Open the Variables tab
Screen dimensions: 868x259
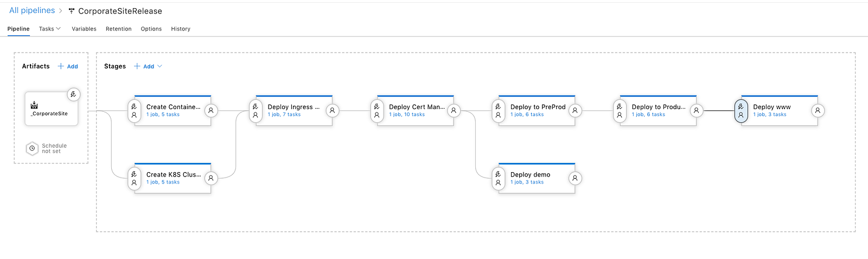(84, 29)
